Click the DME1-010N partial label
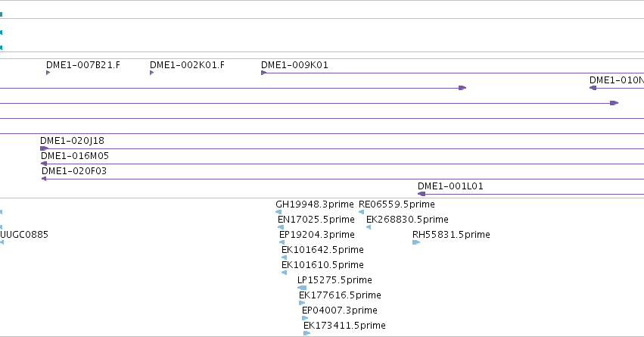The width and height of the screenshot is (644, 337). (617, 80)
